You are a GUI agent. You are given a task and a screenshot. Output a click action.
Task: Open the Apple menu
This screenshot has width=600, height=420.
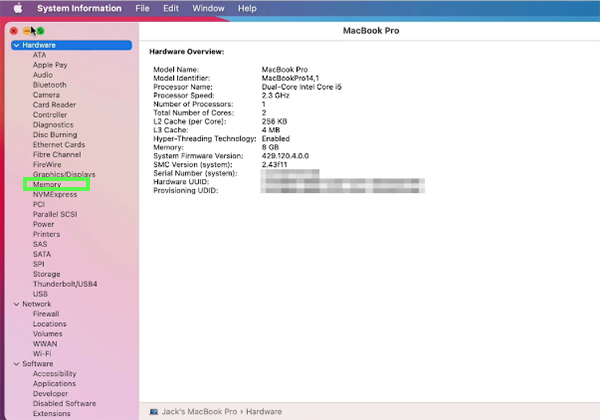pyautogui.click(x=18, y=8)
